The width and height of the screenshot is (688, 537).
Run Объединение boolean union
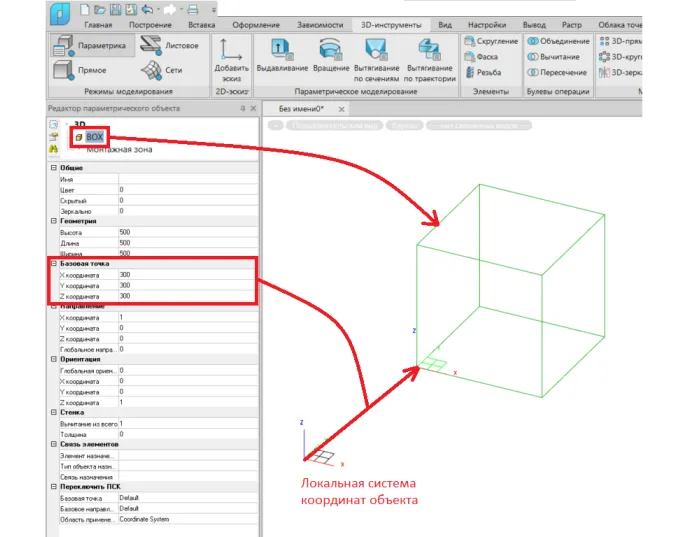click(x=558, y=41)
